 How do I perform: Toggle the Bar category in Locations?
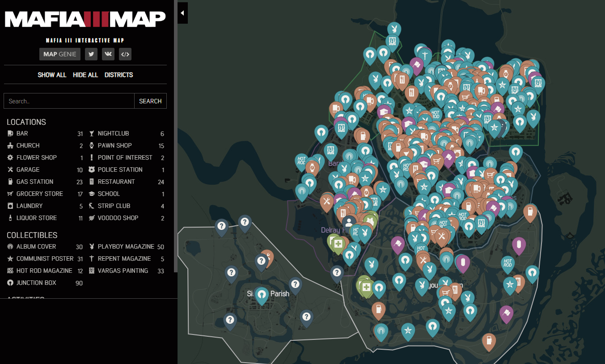(45, 133)
